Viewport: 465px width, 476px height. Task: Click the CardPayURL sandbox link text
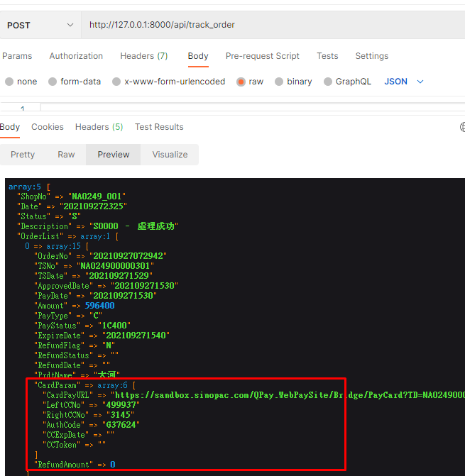pos(290,395)
